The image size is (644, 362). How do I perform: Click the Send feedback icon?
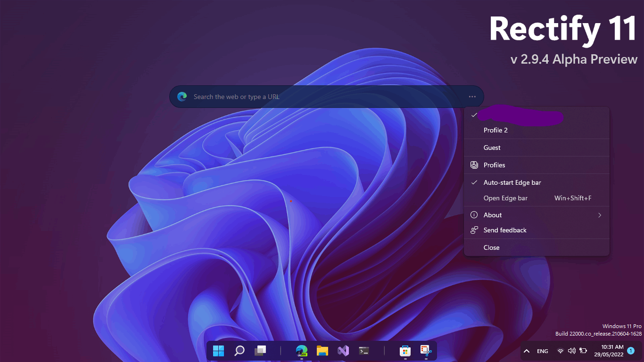(474, 230)
